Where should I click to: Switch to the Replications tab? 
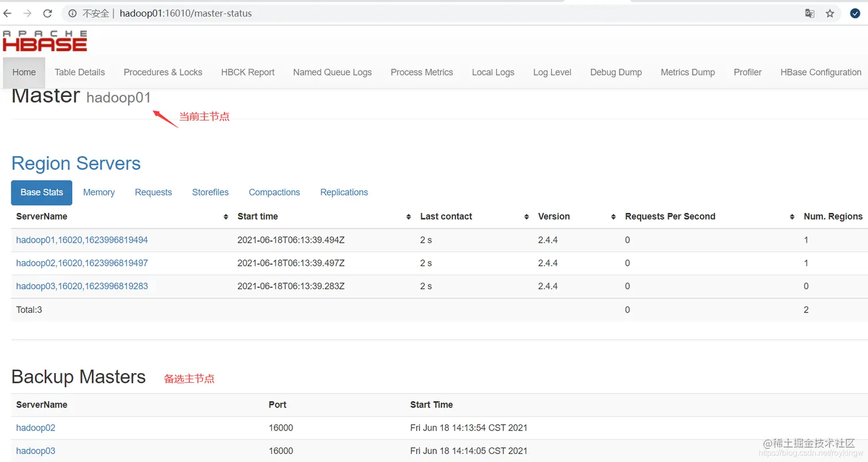(344, 192)
